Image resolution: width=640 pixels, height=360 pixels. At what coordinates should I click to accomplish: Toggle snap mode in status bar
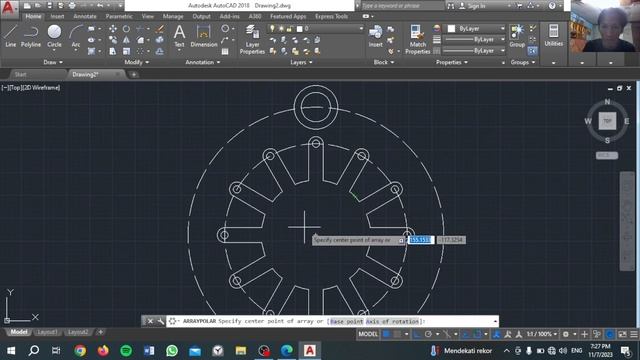pos(397,334)
